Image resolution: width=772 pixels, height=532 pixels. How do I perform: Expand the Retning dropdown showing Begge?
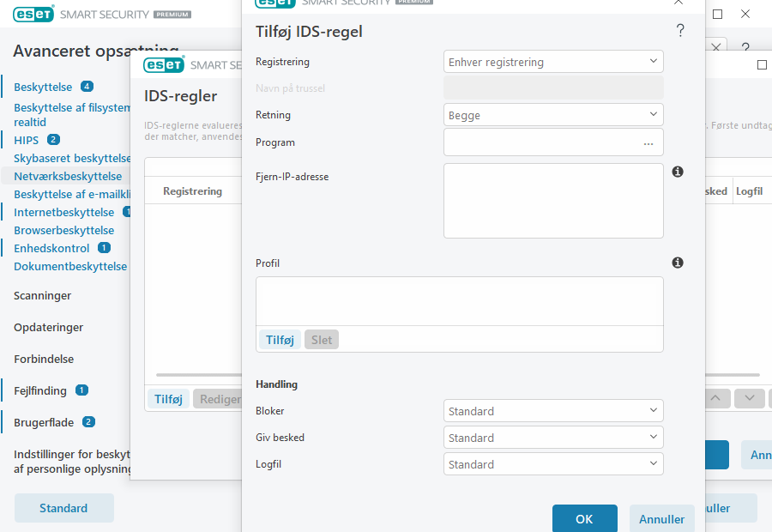point(553,115)
